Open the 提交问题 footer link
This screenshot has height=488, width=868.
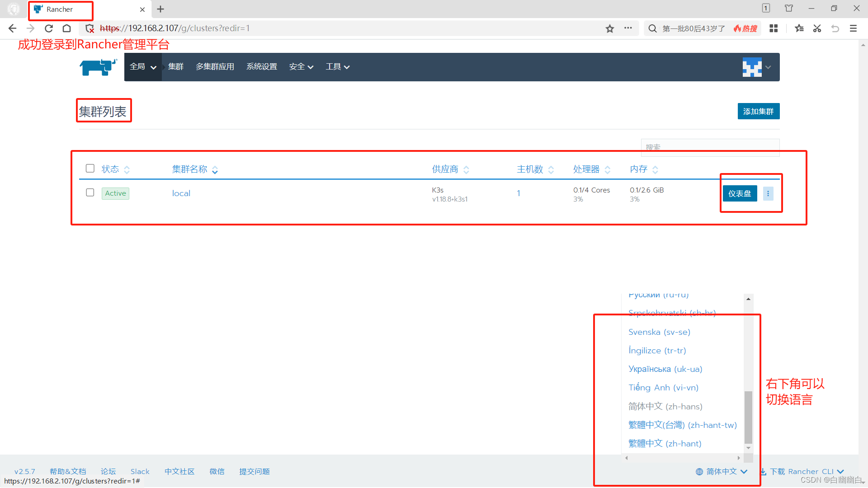[x=255, y=472]
